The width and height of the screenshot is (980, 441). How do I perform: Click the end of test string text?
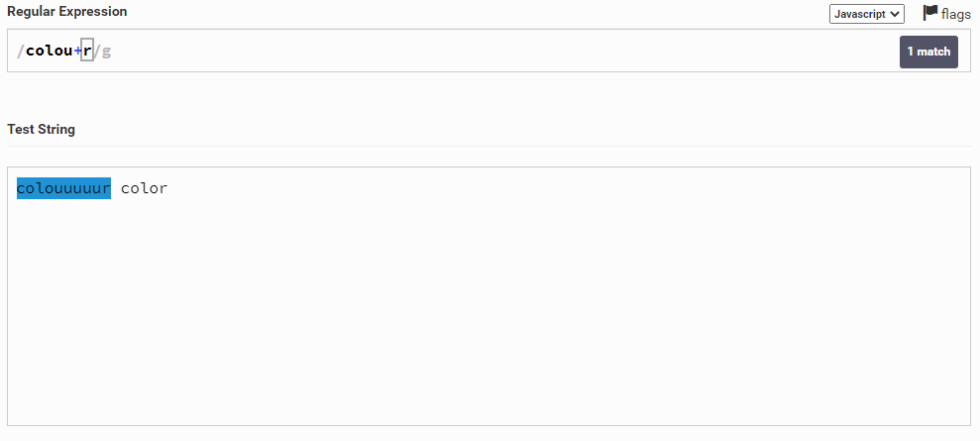coord(169,188)
